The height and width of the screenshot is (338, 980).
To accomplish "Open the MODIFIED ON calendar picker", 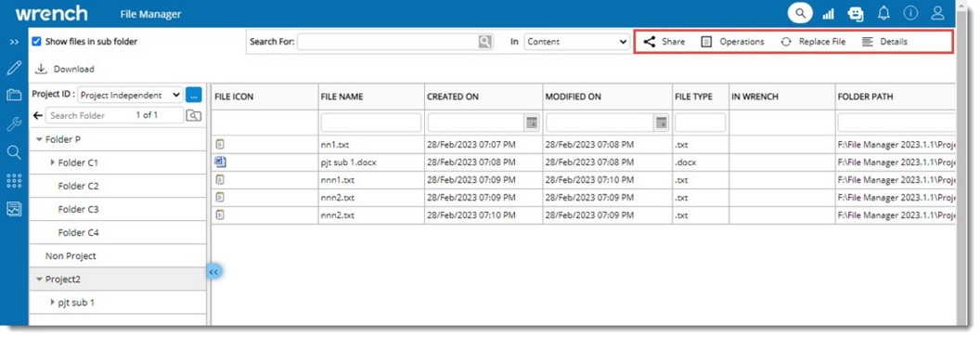I will click(662, 123).
